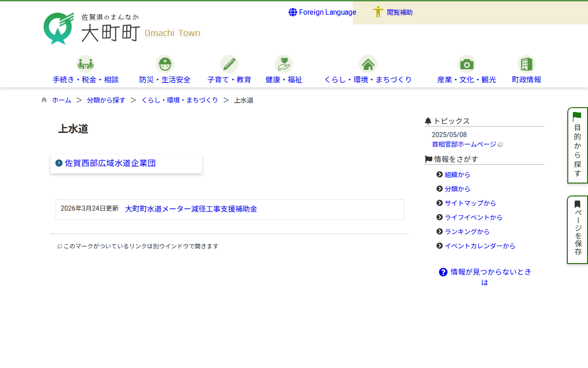The image size is (588, 368).
Task: Expand the 目的から探す side tab
Action: 577,145
